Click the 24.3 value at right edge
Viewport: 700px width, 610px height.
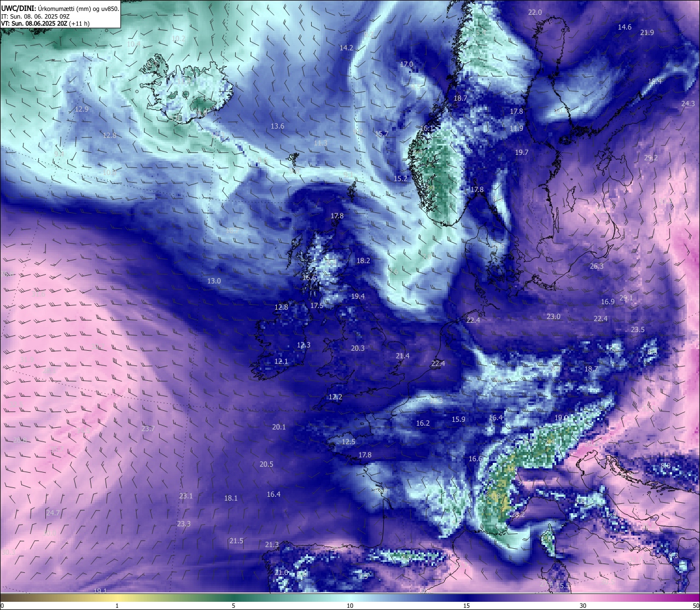pyautogui.click(x=688, y=103)
